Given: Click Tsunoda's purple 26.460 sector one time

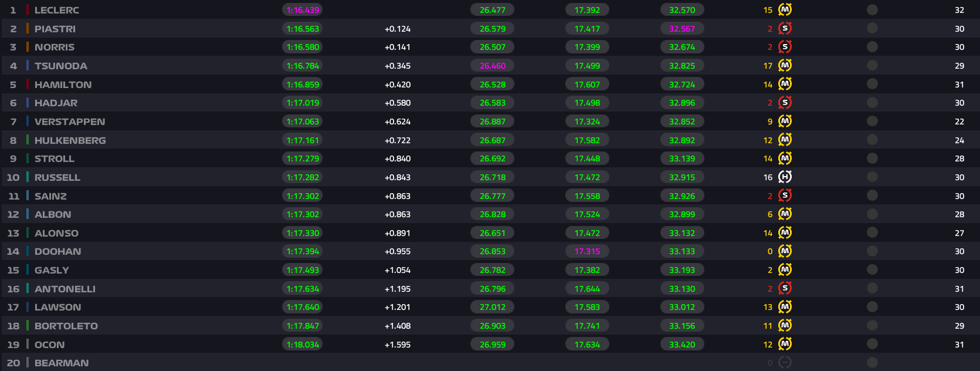Looking at the screenshot, I should pos(493,66).
